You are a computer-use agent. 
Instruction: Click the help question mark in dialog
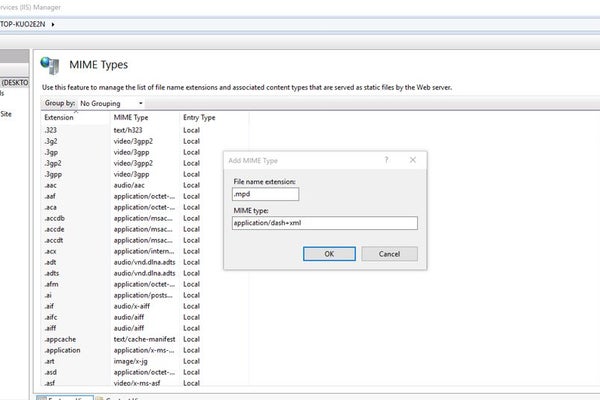[x=386, y=160]
